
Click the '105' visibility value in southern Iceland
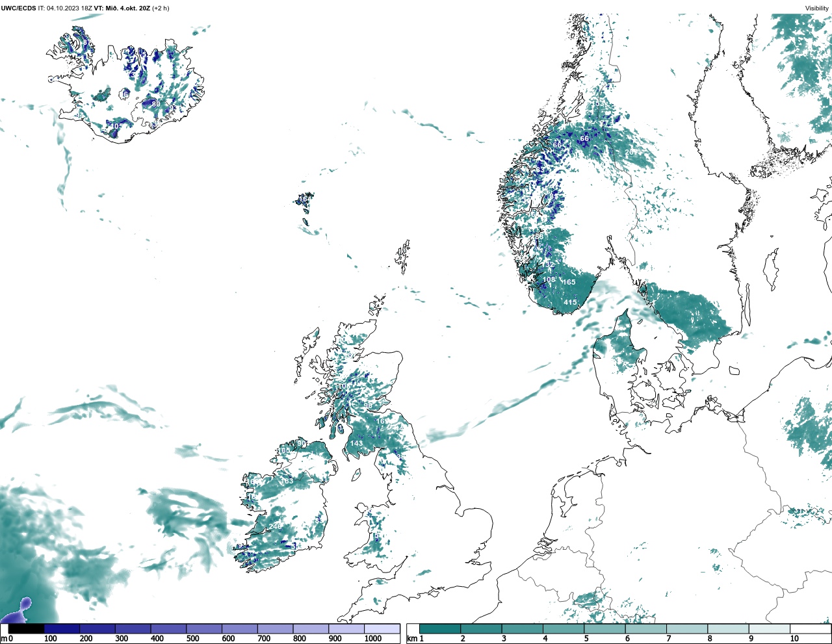pos(116,126)
